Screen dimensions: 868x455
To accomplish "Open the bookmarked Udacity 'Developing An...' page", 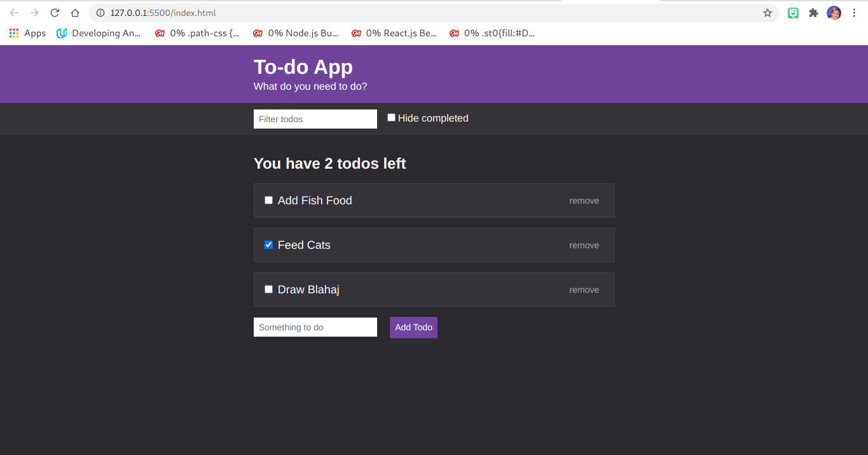I will click(x=99, y=32).
